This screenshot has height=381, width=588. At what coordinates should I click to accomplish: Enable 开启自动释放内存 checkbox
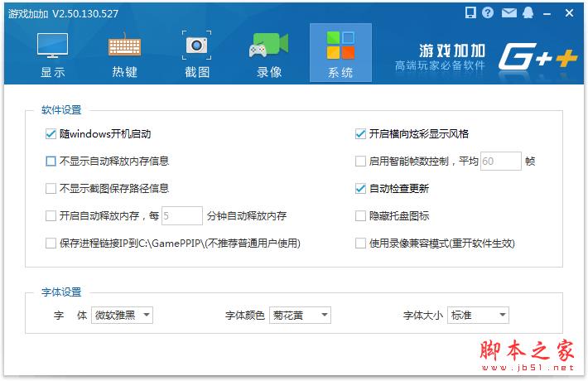coord(51,215)
